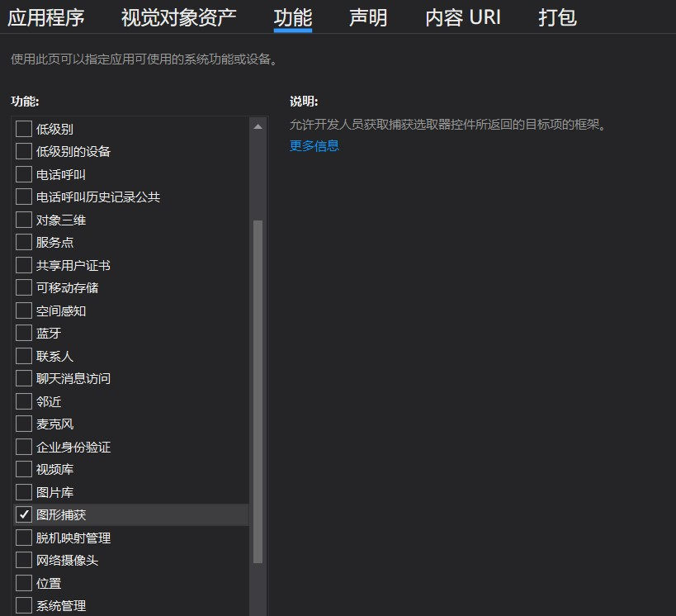
Task: Enable the 联系人 checkbox
Action: pos(24,356)
